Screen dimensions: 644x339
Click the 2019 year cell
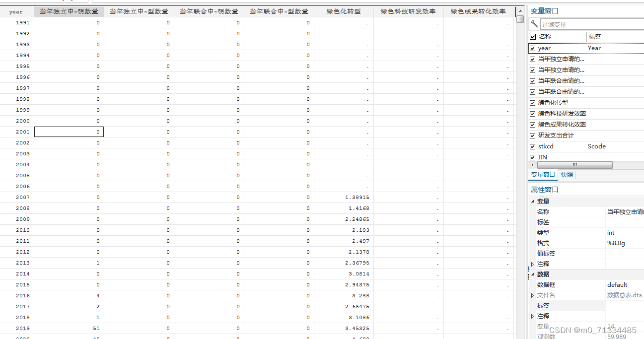pyautogui.click(x=17, y=328)
